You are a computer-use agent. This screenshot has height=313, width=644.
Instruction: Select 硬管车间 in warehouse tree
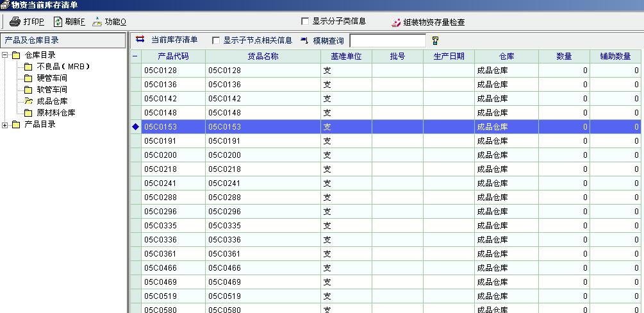tap(52, 78)
